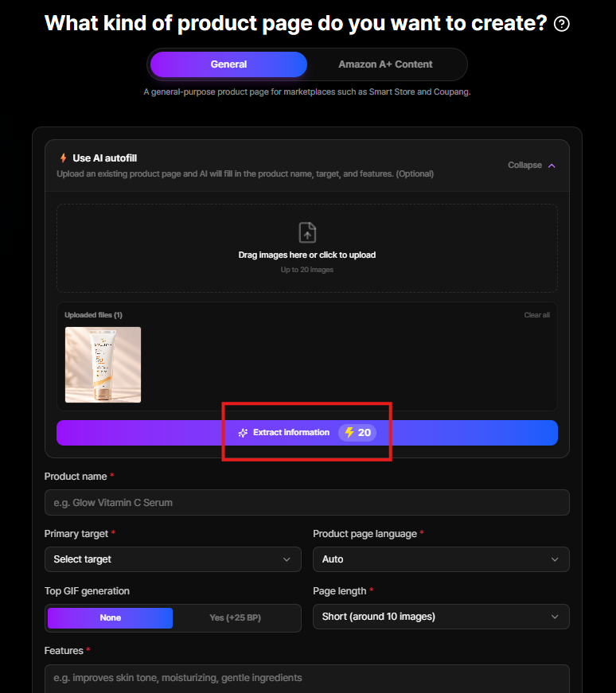Open the help question mark icon beside the title
The image size is (616, 693).
(562, 23)
